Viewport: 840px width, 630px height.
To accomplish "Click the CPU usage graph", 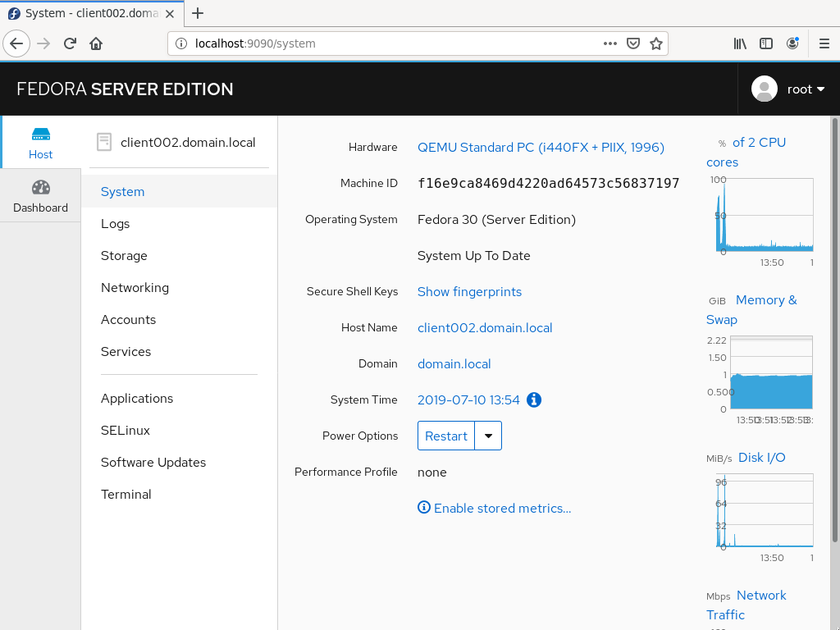I will coord(765,215).
